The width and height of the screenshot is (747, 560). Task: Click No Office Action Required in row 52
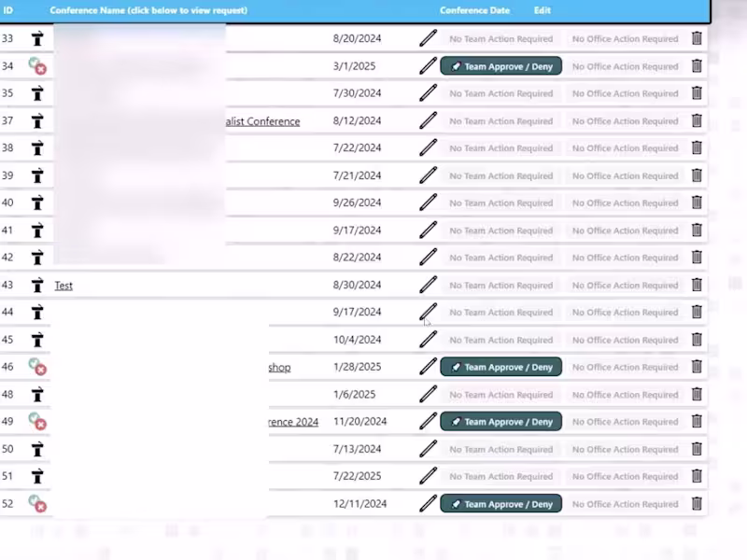625,504
